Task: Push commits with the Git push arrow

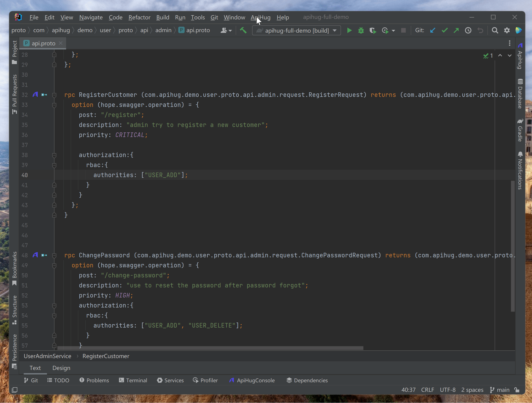Action: coord(456,30)
